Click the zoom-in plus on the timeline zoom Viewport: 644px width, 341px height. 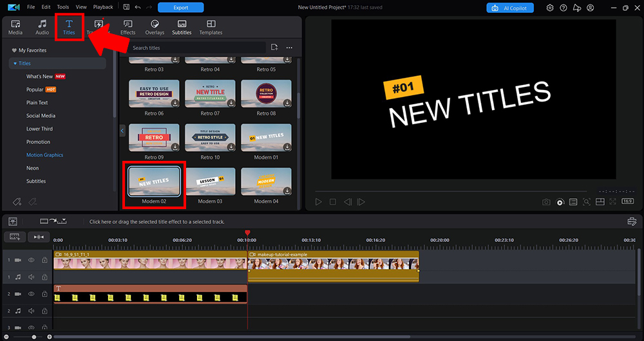pos(50,336)
